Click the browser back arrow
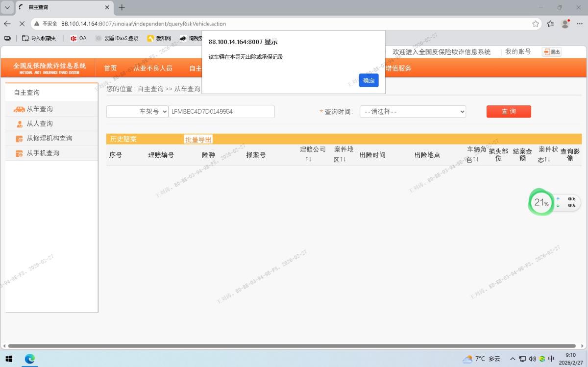 coord(7,24)
